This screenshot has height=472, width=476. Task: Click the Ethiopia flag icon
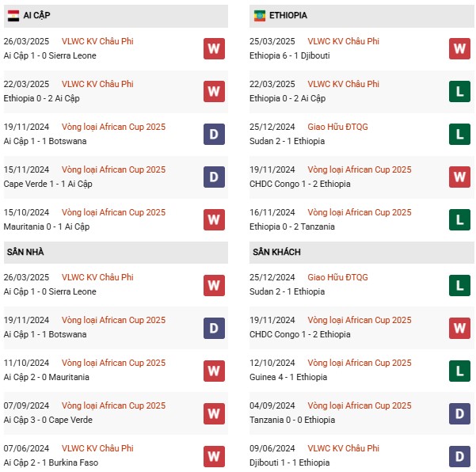[259, 15]
